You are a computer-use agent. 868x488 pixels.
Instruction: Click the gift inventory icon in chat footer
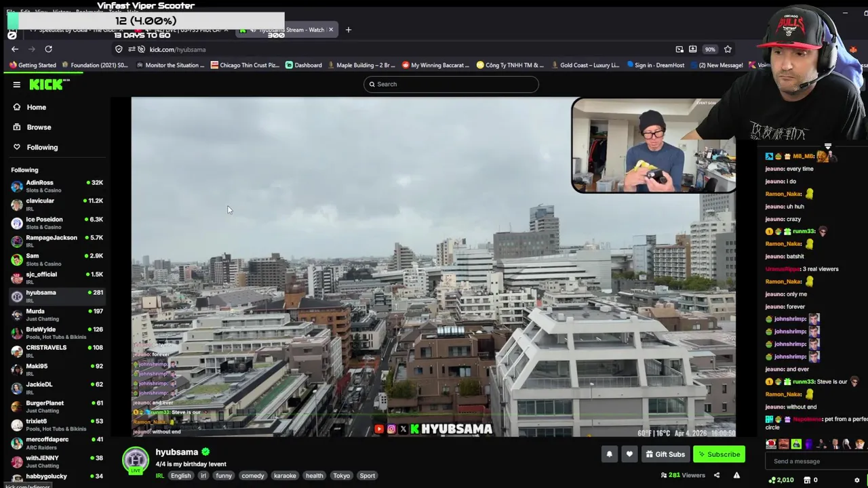pos(806,480)
